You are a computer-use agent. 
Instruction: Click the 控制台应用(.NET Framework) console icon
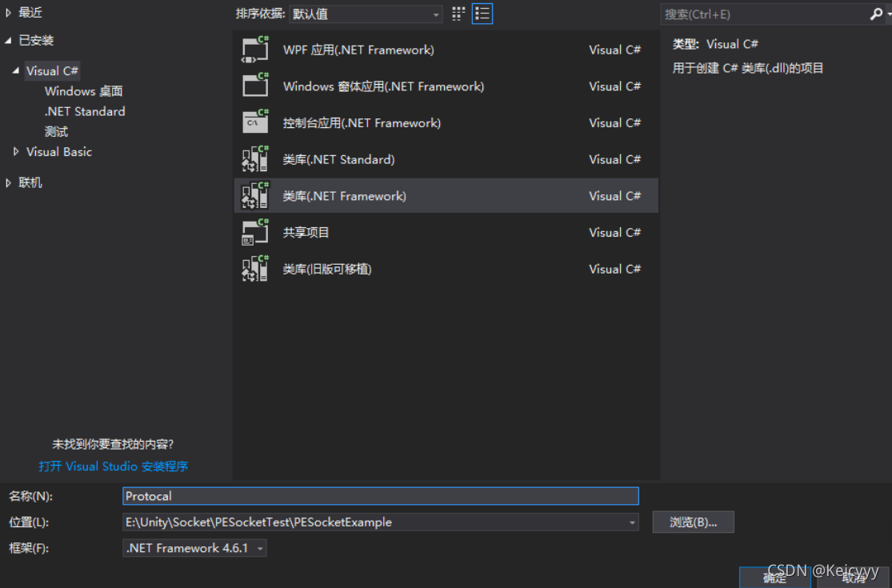pyautogui.click(x=254, y=122)
